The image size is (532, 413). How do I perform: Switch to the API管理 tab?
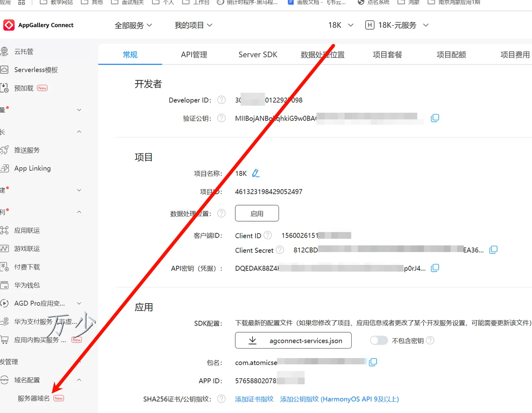click(194, 54)
